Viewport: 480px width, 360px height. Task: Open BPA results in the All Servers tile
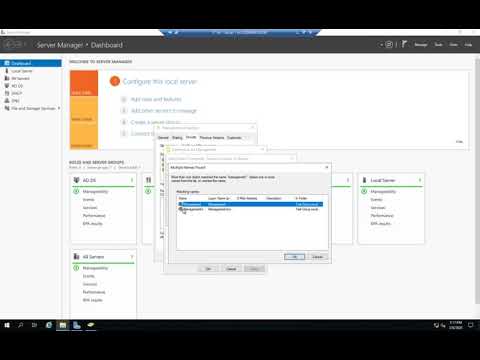tap(93, 300)
